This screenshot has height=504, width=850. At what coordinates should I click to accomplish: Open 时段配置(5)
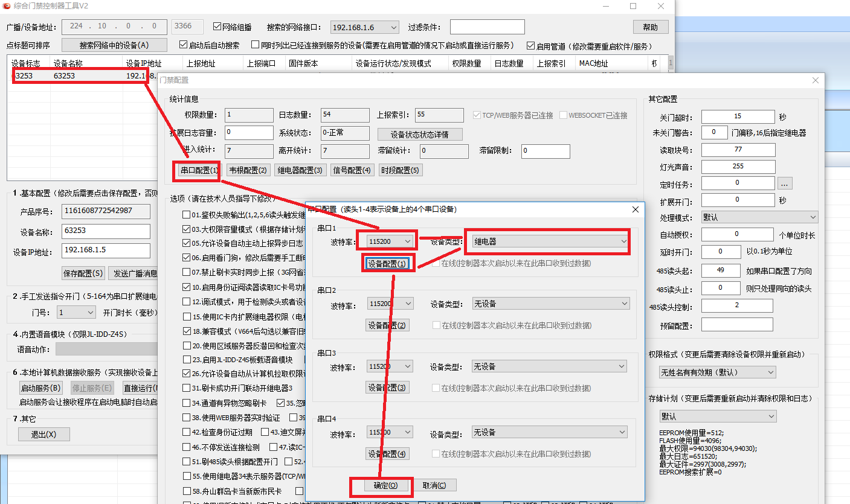[x=400, y=170]
